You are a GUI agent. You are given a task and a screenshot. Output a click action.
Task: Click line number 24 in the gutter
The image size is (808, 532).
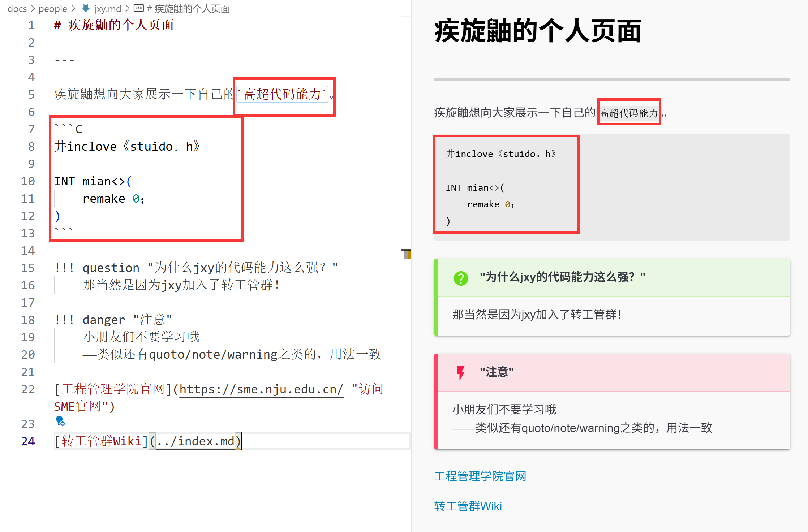tap(28, 441)
